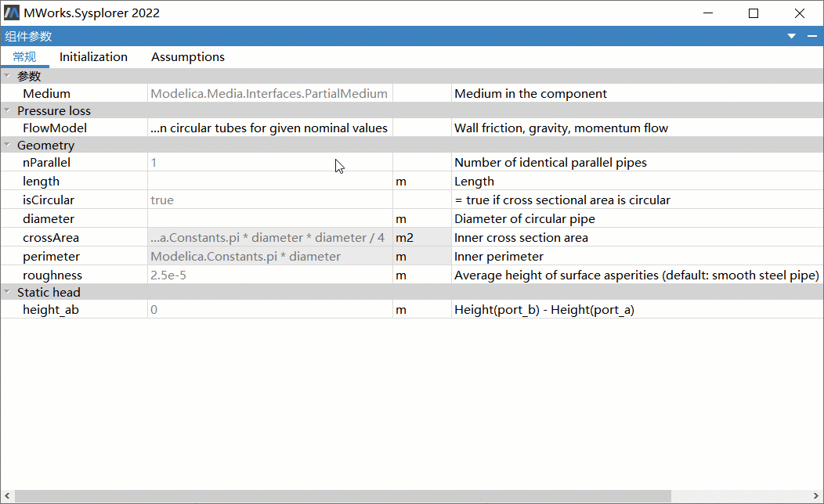
Task: Collapse the Static head group
Action: 7,292
